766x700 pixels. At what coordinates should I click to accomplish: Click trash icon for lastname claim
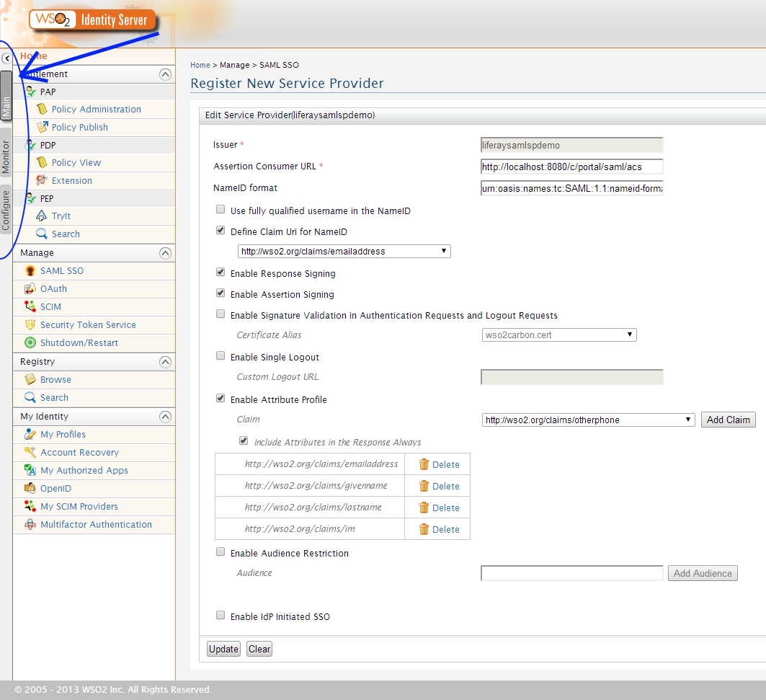click(424, 508)
